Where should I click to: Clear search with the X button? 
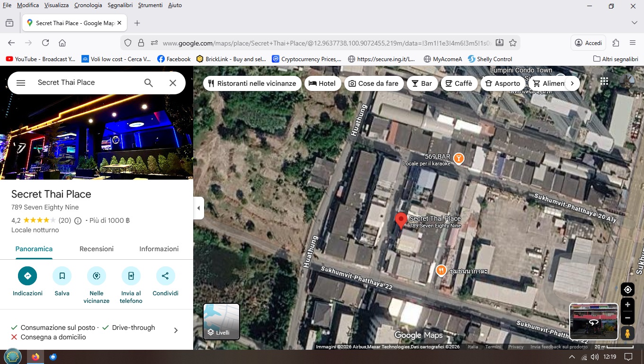(x=173, y=83)
